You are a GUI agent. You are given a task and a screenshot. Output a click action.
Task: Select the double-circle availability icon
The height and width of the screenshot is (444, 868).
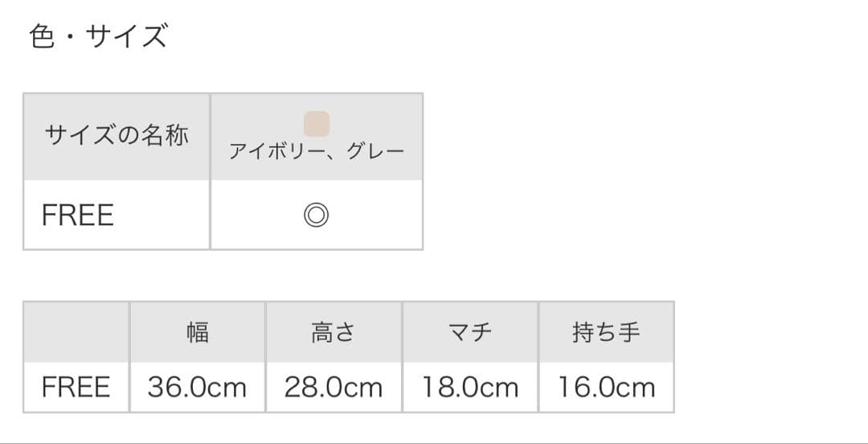click(317, 215)
